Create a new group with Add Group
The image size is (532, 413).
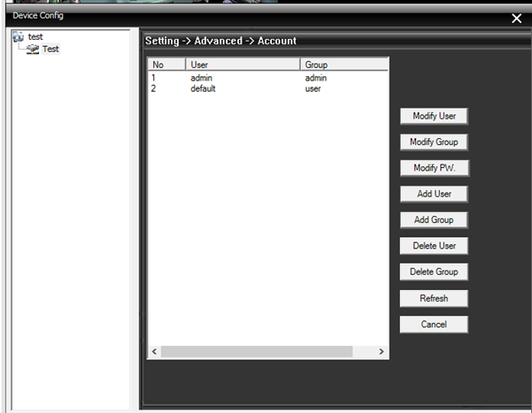pyautogui.click(x=433, y=220)
